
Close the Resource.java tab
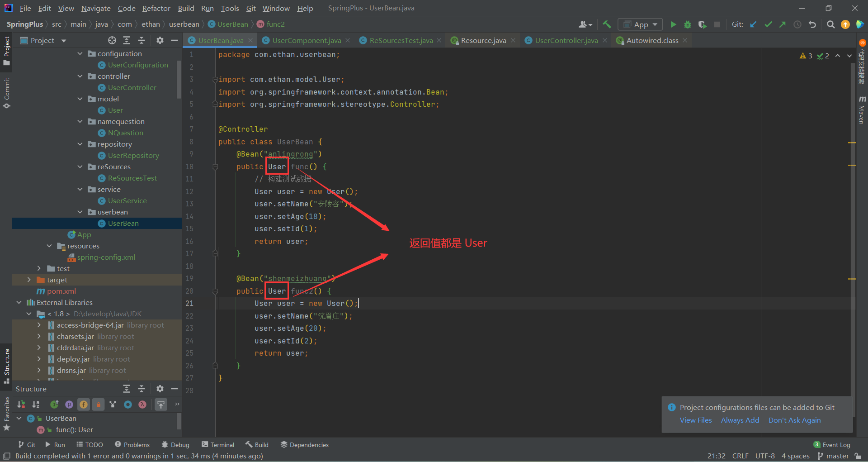coord(513,41)
